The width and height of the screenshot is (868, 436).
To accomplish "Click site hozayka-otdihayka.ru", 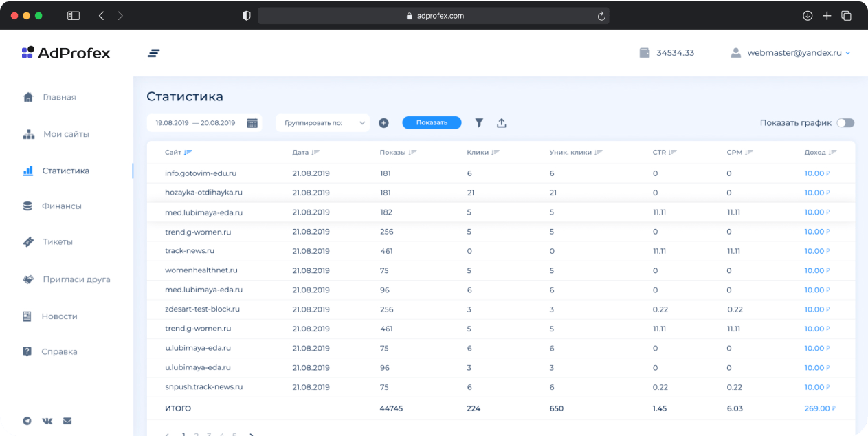I will click(203, 193).
